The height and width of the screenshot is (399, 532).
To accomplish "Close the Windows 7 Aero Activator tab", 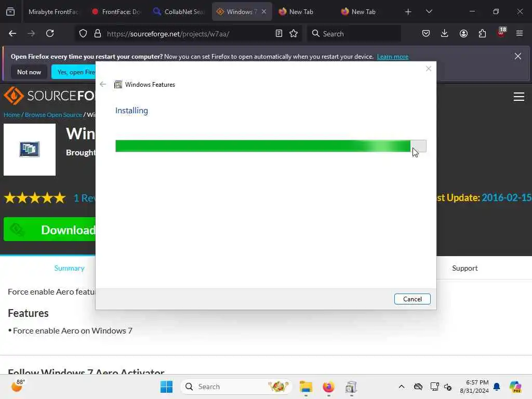I will click(x=264, y=11).
